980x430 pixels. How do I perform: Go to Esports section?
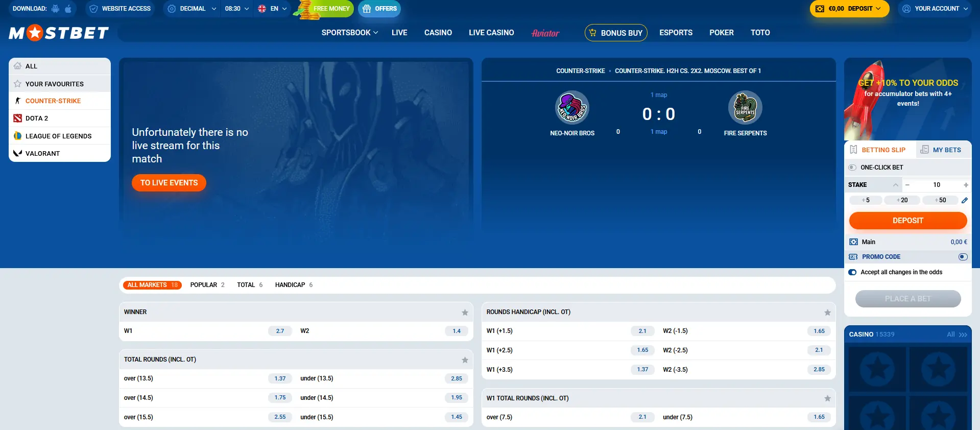[x=676, y=33]
